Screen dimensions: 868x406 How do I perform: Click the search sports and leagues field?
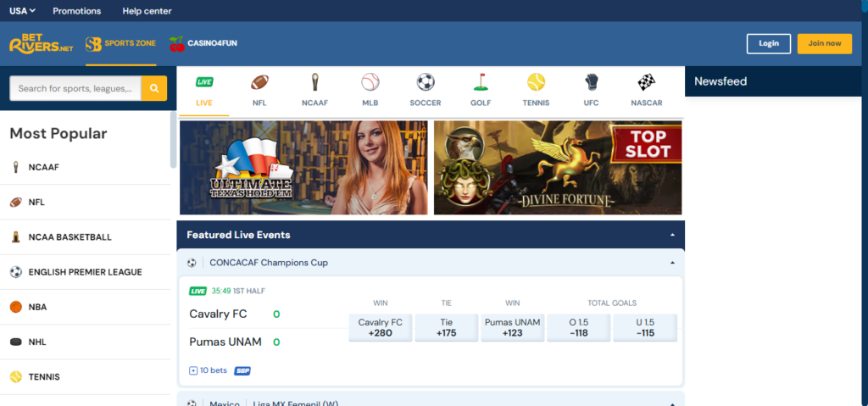(x=75, y=88)
